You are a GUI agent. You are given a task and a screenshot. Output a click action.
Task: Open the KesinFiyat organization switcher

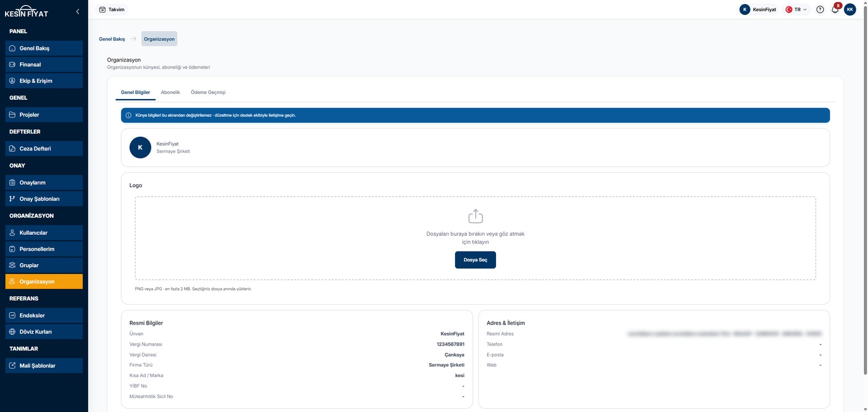point(758,9)
